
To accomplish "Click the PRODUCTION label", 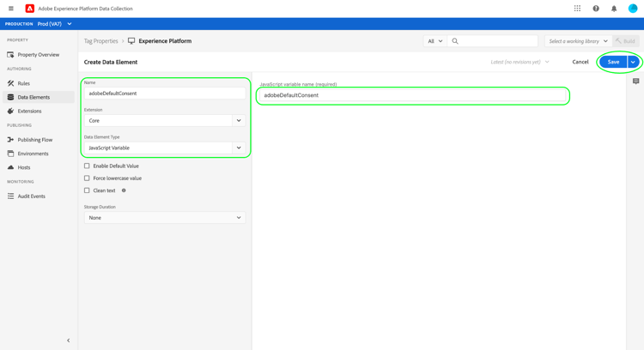I will coord(19,24).
